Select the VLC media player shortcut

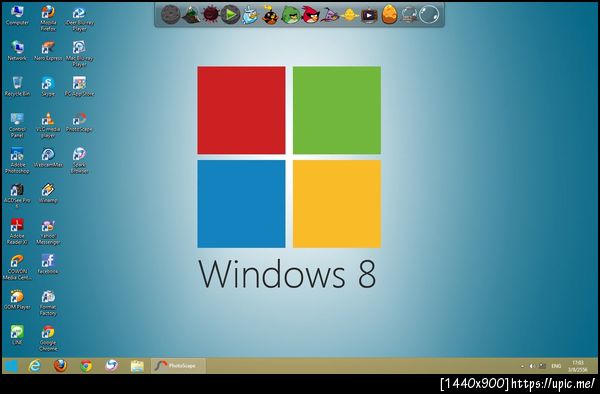point(48,125)
